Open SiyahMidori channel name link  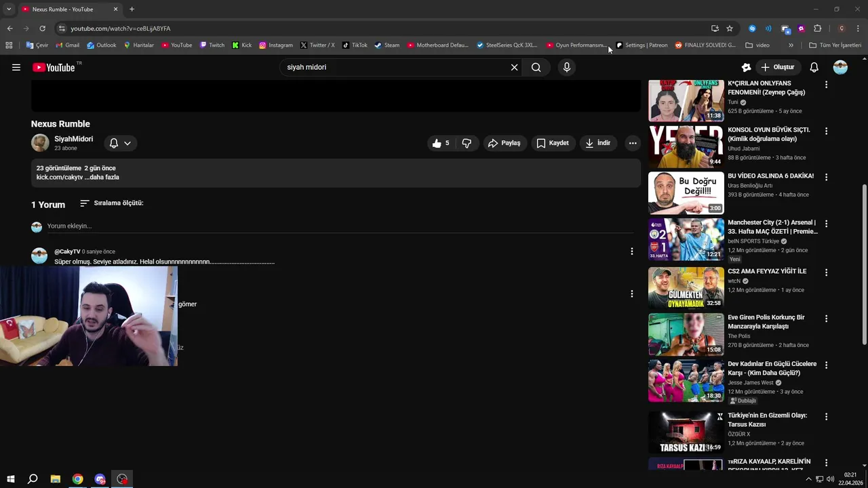coord(74,139)
